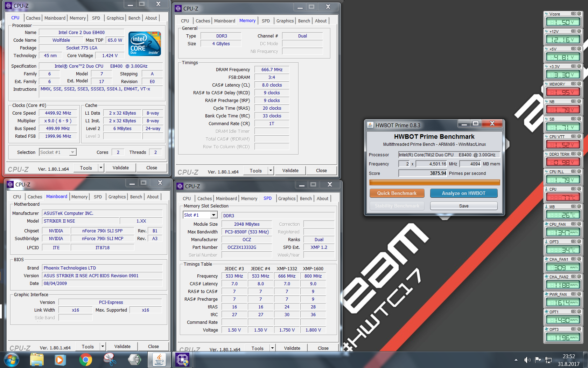This screenshot has height=368, width=588.
Task: Expand the Tools arrow in CPU tab window
Action: (x=101, y=168)
